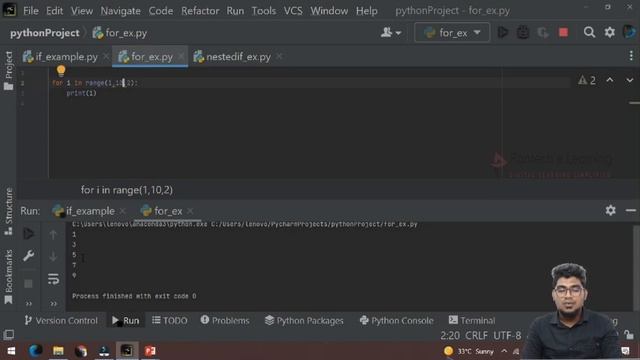Open the Tools menu
This screenshot has height=360, width=640.
pyautogui.click(x=263, y=11)
